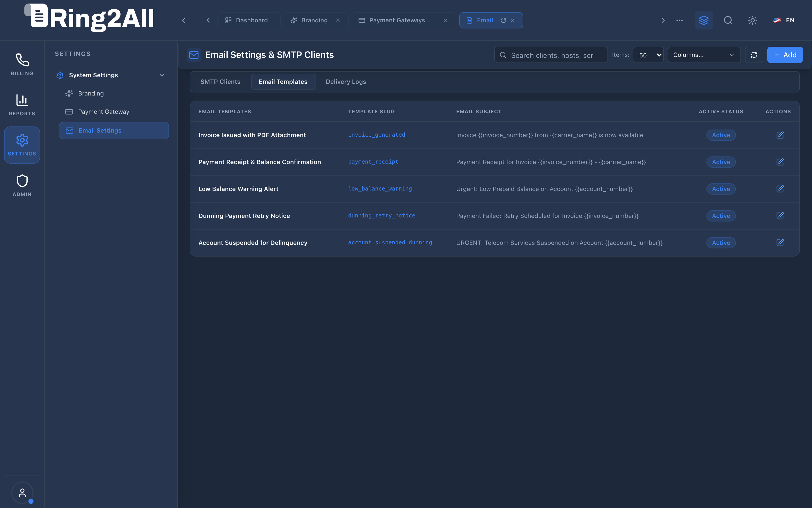Viewport: 812px width, 508px height.
Task: Select the Email Templates tab
Action: [x=283, y=82]
